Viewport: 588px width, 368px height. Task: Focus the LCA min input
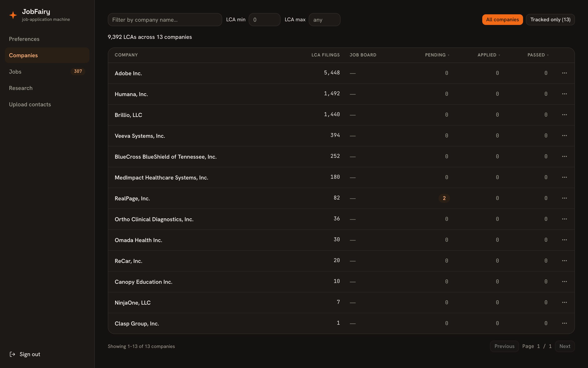point(264,20)
